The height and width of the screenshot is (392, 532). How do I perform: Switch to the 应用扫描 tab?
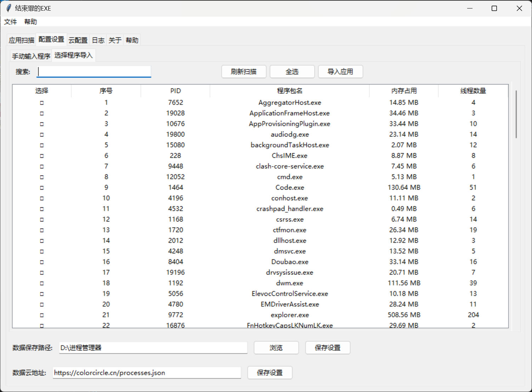click(22, 40)
